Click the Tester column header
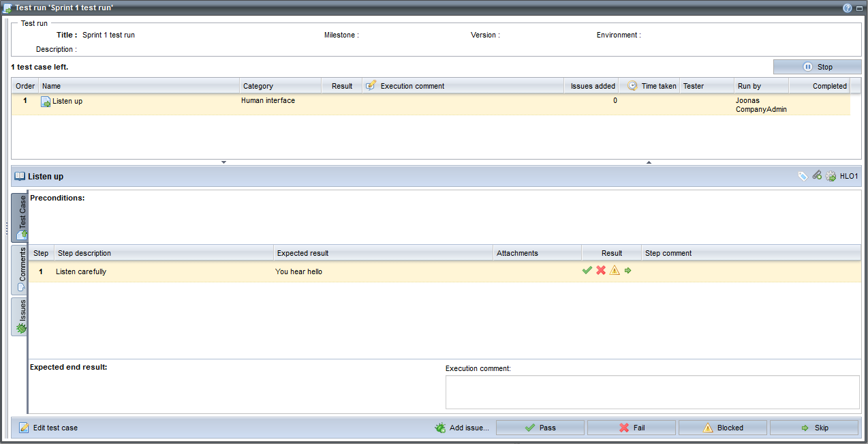 tap(707, 86)
